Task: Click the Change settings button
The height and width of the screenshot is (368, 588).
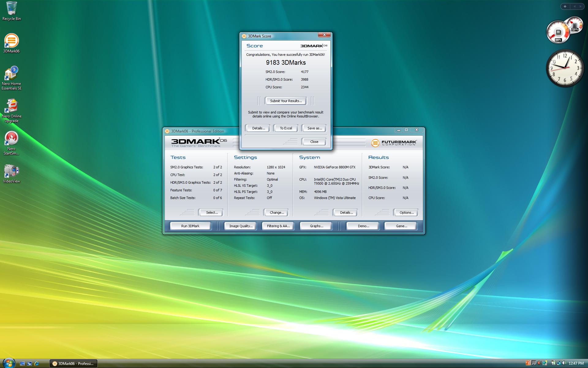Action: pos(277,213)
